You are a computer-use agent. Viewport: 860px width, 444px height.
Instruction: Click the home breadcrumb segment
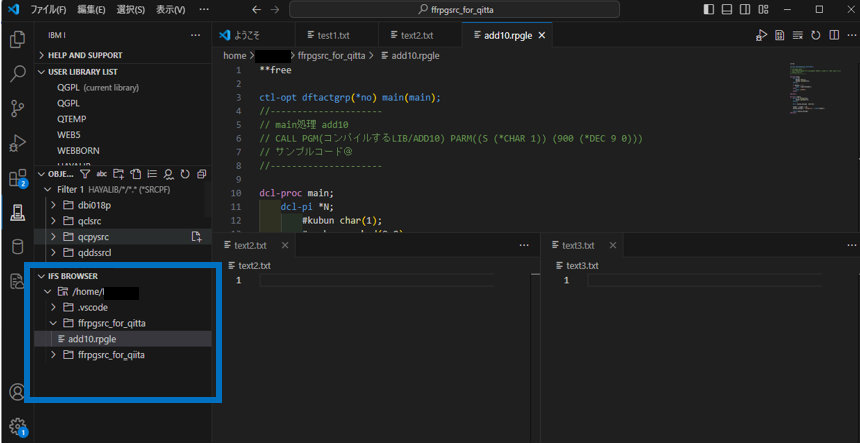(x=234, y=55)
